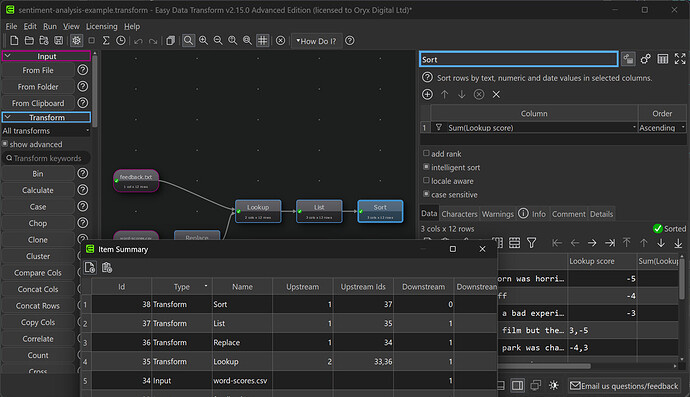Click the Save disk toolbar icon
The height and width of the screenshot is (397, 690).
[59, 41]
